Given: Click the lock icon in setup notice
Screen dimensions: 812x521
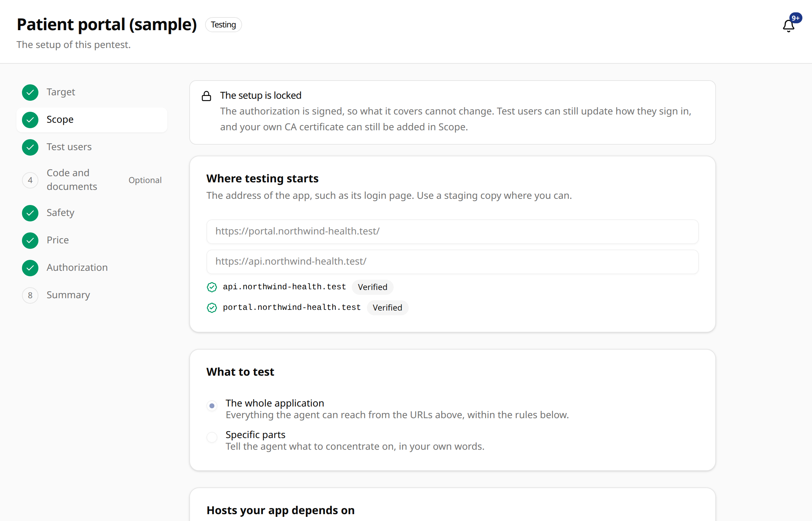Looking at the screenshot, I should (x=206, y=96).
